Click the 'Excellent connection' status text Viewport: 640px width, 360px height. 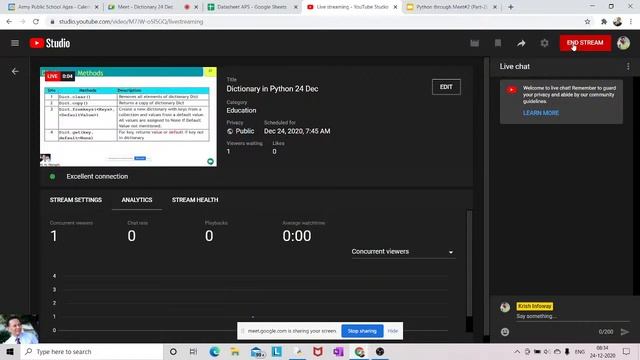click(97, 176)
